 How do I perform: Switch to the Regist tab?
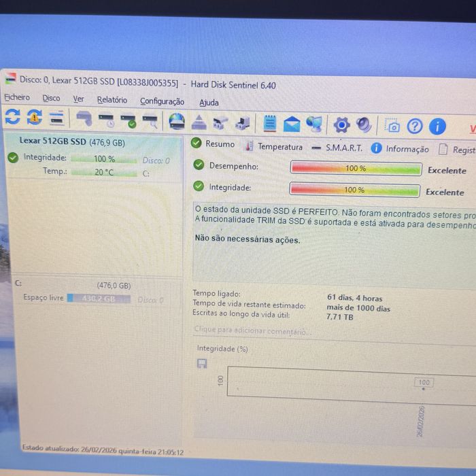457,150
